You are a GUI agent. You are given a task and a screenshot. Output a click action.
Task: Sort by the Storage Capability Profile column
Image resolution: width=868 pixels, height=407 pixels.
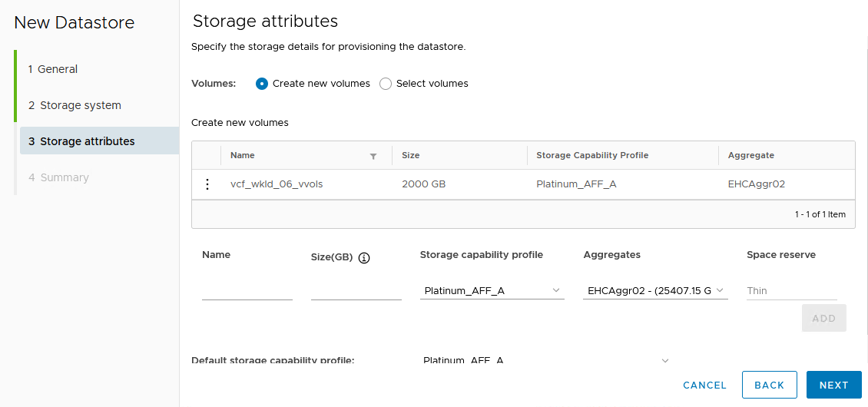pyautogui.click(x=592, y=155)
